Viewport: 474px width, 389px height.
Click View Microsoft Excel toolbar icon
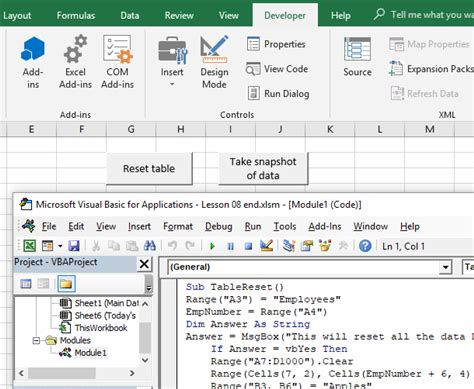(29, 246)
